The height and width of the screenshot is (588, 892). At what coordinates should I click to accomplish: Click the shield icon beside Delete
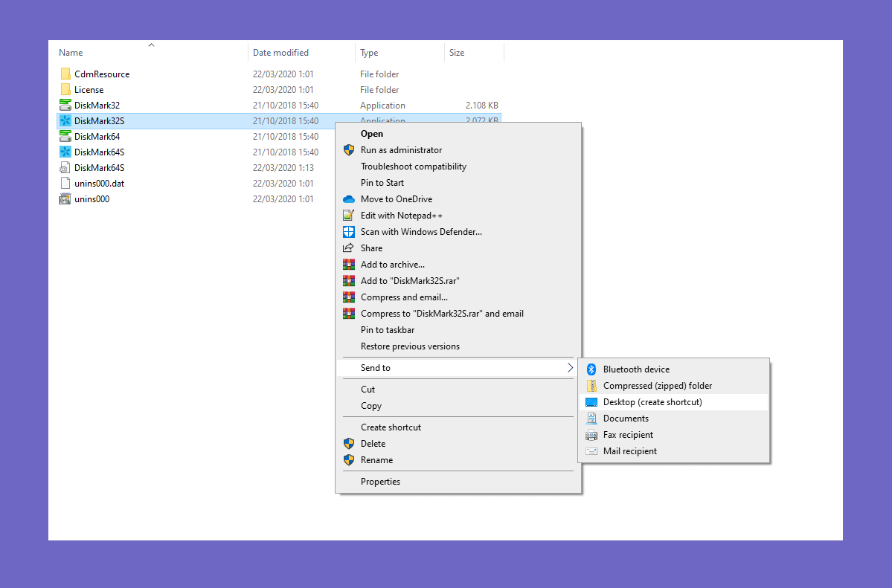(x=349, y=444)
